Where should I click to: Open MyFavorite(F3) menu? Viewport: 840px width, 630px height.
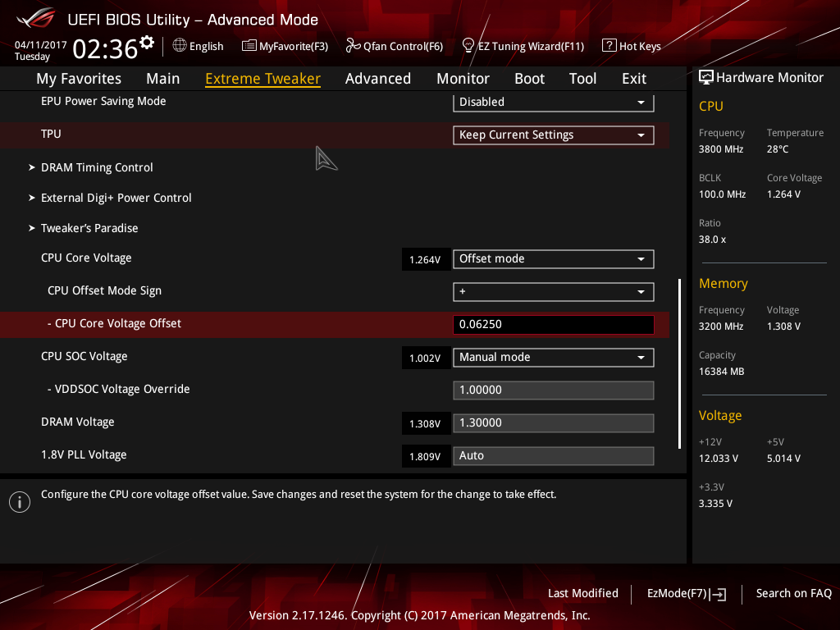pyautogui.click(x=294, y=46)
